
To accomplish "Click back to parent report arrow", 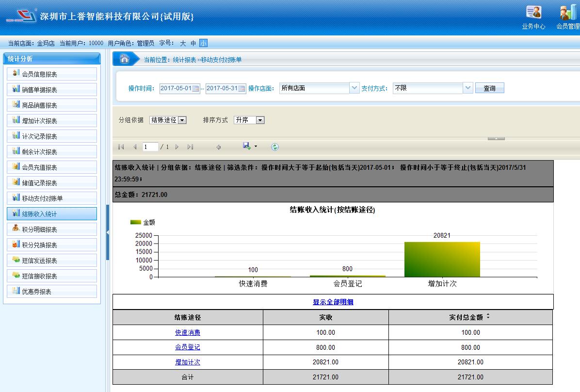I will coord(219,147).
